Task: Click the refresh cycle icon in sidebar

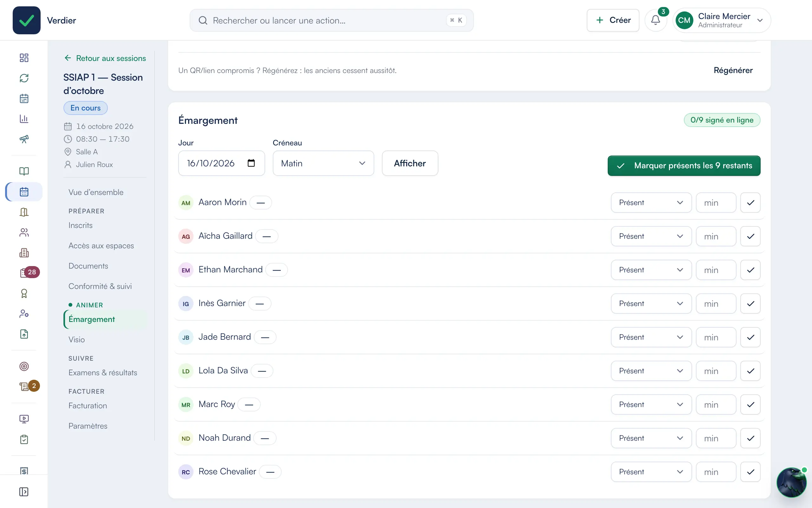Action: tap(24, 78)
